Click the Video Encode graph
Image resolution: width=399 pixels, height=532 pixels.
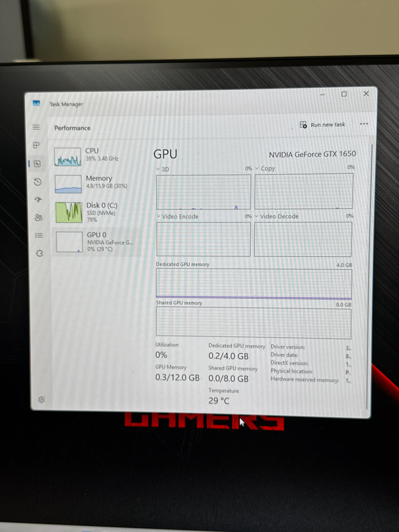coord(203,239)
